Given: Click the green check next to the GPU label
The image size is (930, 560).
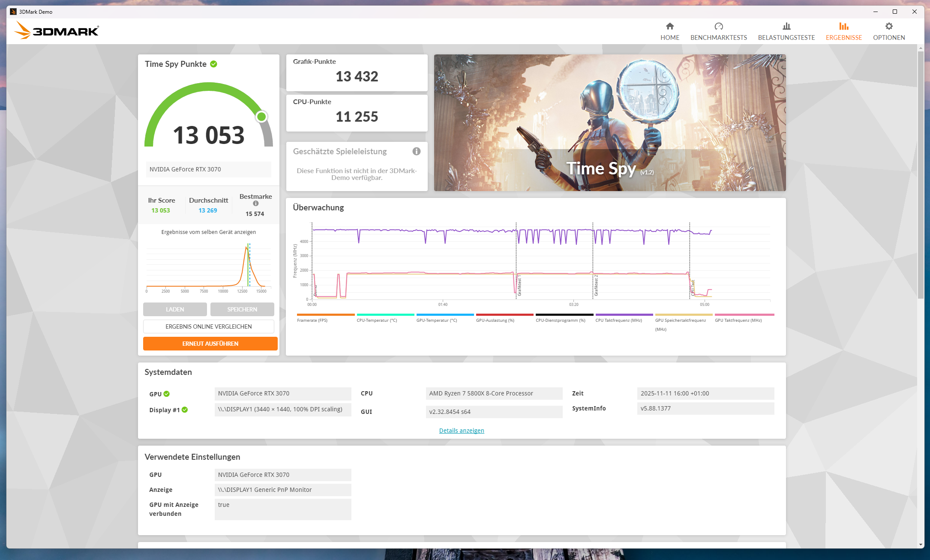Looking at the screenshot, I should 167,394.
